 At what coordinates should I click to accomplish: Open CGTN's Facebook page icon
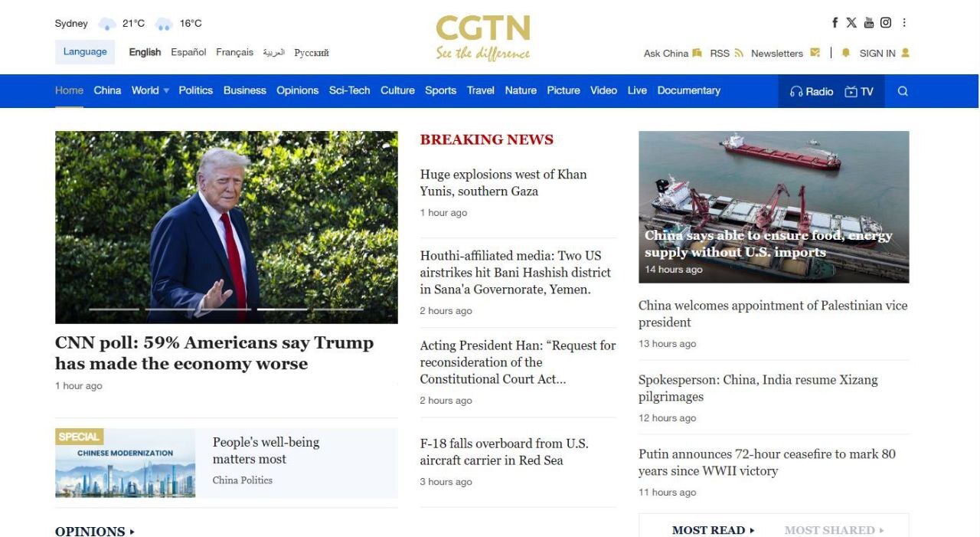coord(835,23)
